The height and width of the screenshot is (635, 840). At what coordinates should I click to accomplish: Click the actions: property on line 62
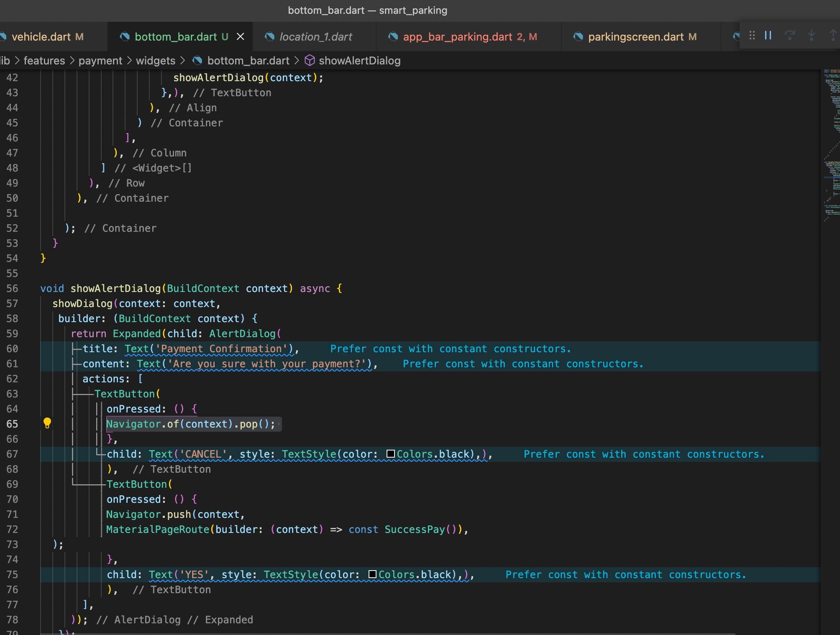pos(106,379)
